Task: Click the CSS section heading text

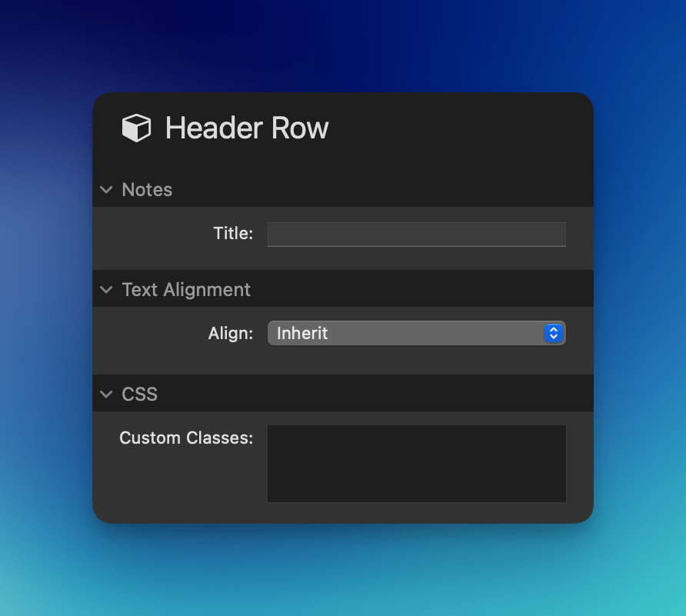Action: 139,395
